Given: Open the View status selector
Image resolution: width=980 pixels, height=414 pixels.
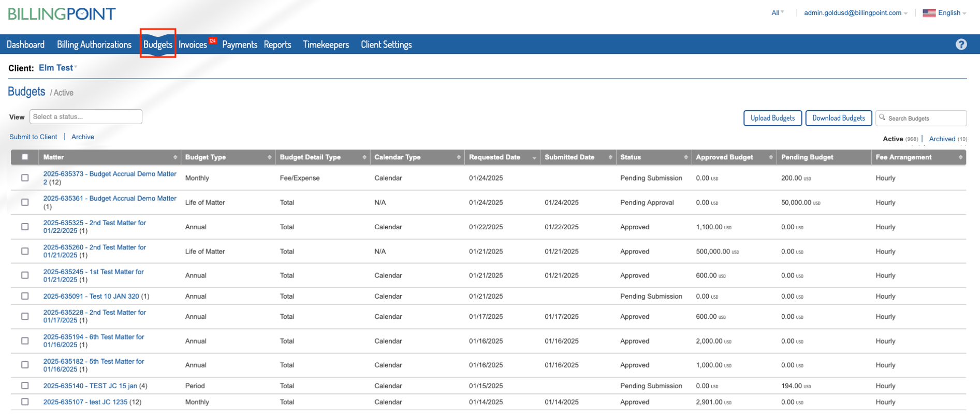Looking at the screenshot, I should click(86, 116).
